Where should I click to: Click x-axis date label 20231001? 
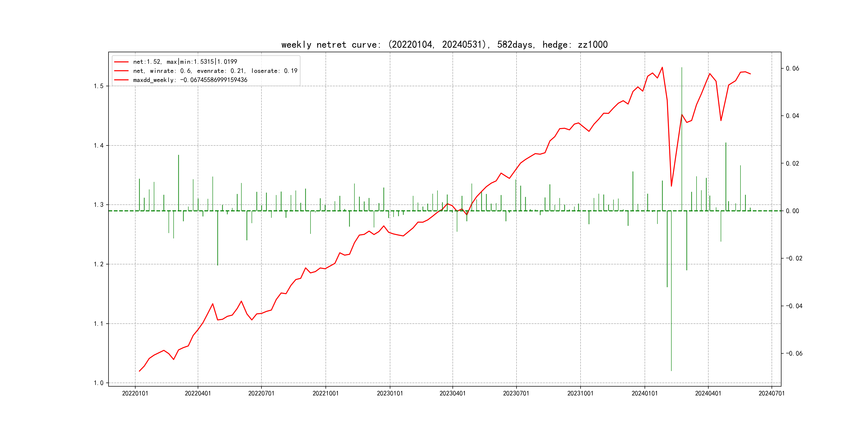[x=580, y=393]
